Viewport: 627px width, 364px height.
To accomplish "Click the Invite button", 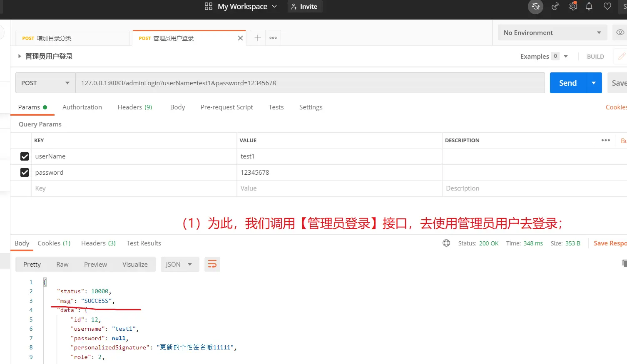I will 305,7.
